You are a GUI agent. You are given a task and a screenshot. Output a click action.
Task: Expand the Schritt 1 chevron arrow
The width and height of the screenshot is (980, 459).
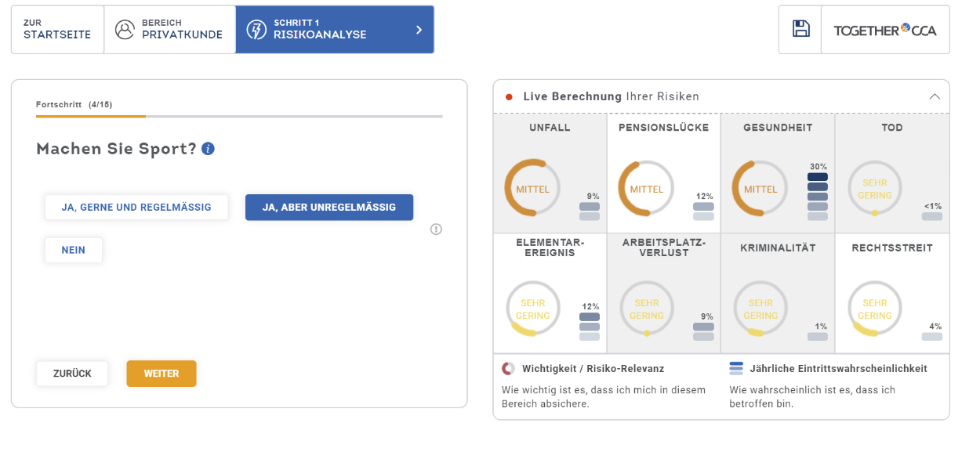coord(419,30)
